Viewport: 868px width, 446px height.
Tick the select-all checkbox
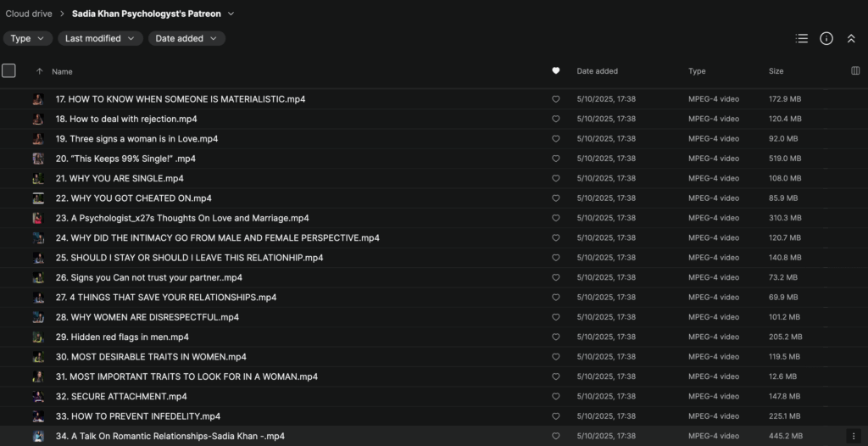[8, 71]
